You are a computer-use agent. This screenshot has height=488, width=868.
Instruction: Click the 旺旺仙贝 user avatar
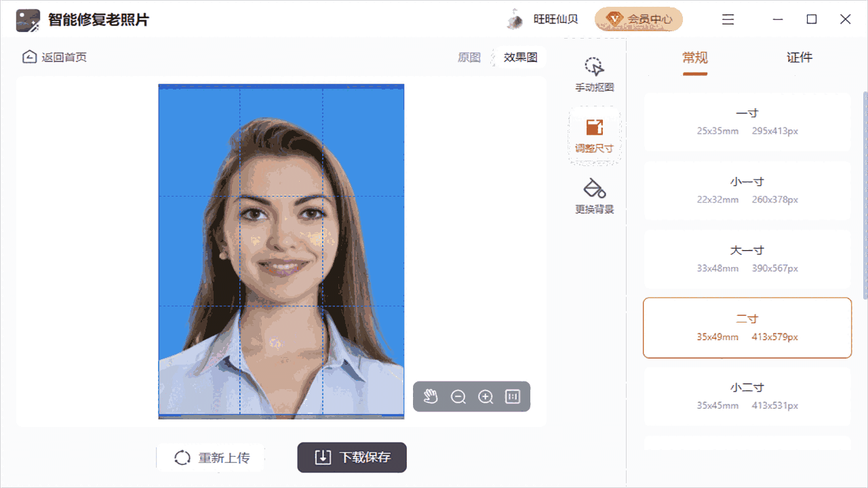pos(514,19)
